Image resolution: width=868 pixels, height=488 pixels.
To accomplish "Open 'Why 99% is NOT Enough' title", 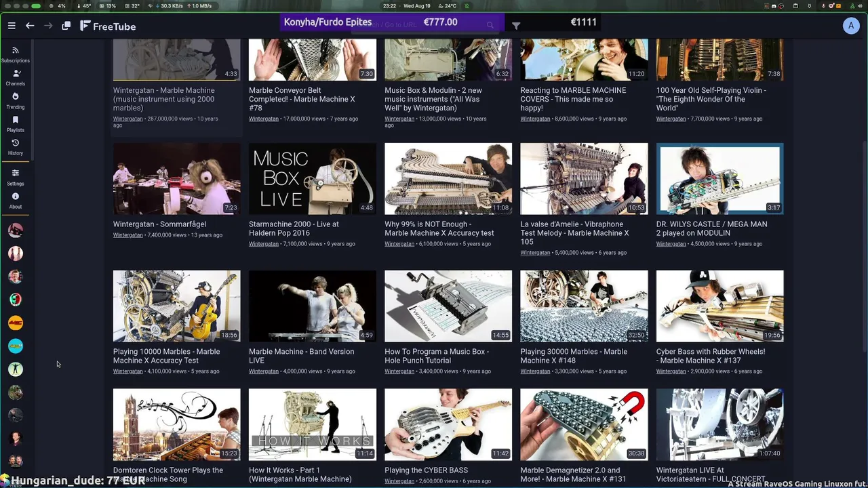I will coord(439,228).
